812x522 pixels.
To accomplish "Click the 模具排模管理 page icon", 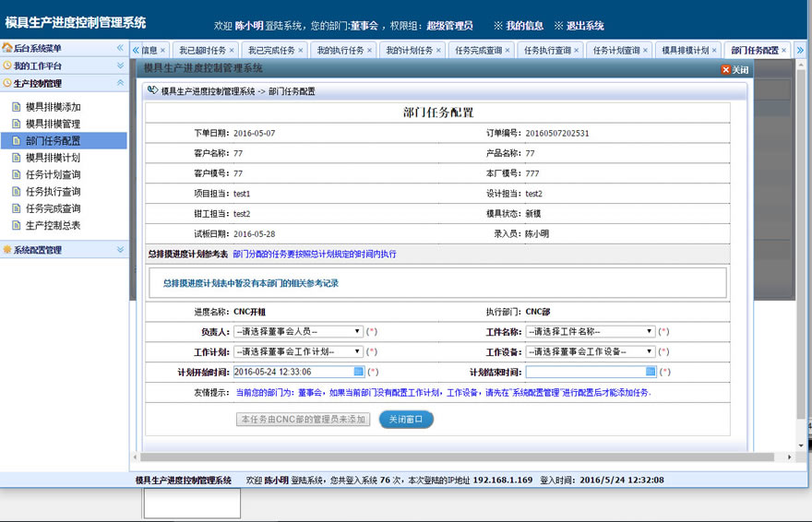I will coord(16,124).
